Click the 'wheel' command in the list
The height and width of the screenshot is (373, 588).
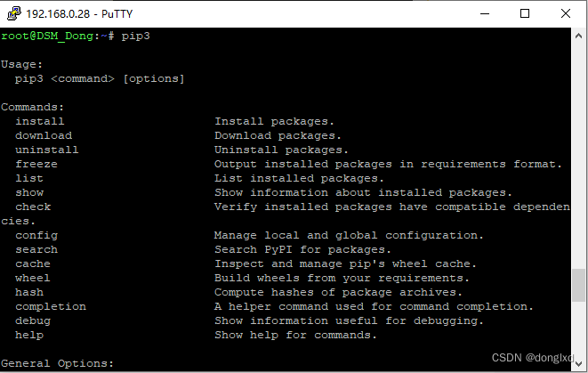pyautogui.click(x=33, y=278)
